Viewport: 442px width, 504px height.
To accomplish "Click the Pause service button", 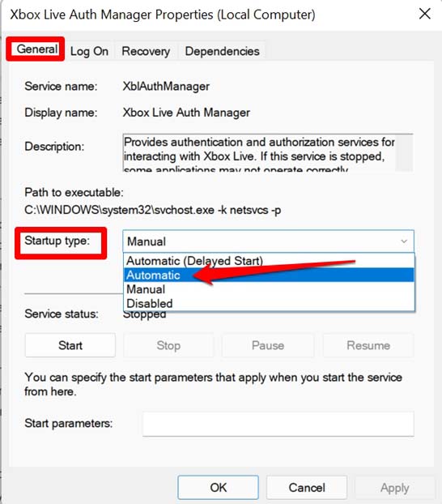I will click(268, 345).
